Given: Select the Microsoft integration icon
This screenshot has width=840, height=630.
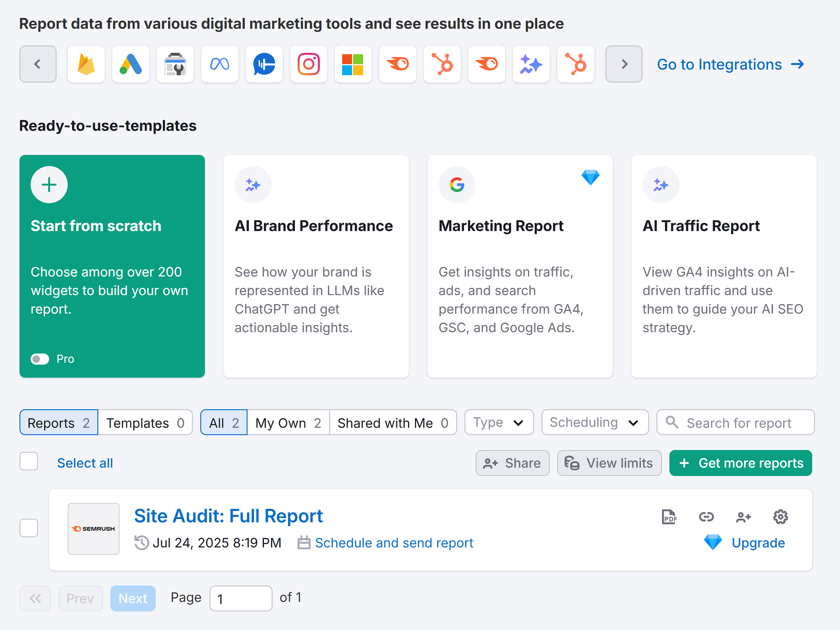Looking at the screenshot, I should 353,64.
